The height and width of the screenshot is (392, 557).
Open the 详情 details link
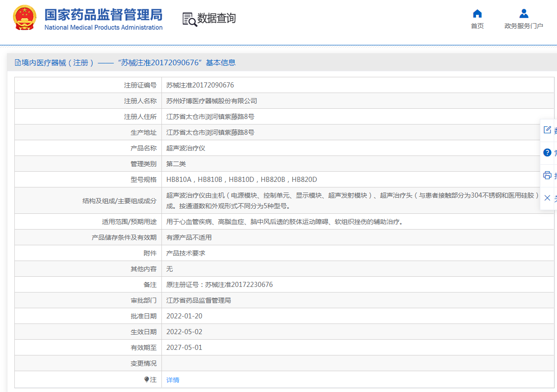coord(173,380)
